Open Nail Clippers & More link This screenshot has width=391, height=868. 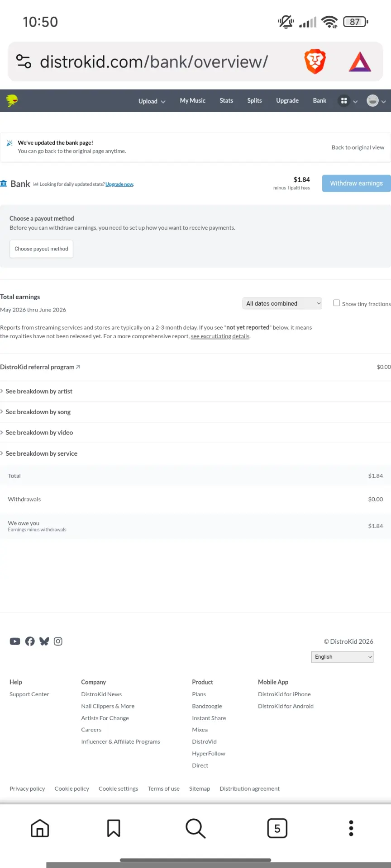click(108, 706)
